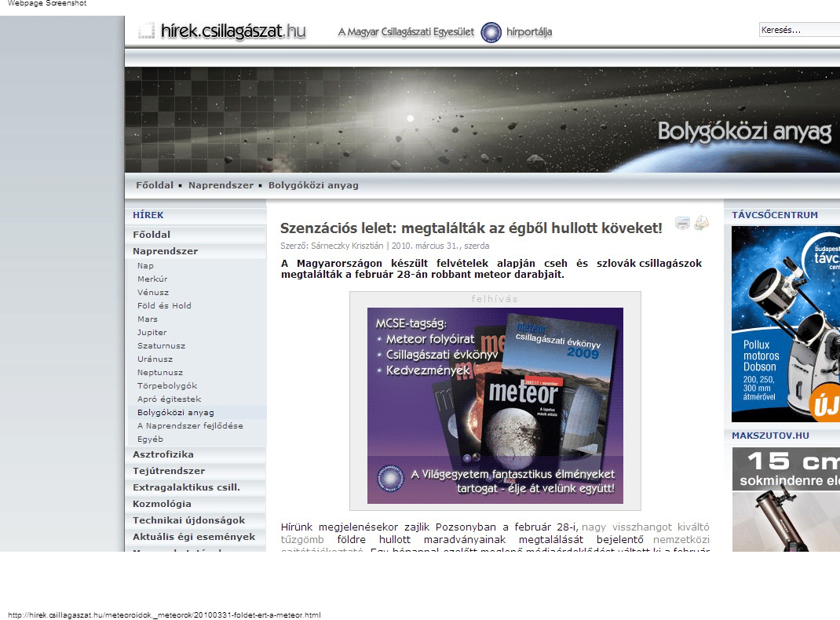Follow the 'nemzetközi' link in article text

pos(681,540)
